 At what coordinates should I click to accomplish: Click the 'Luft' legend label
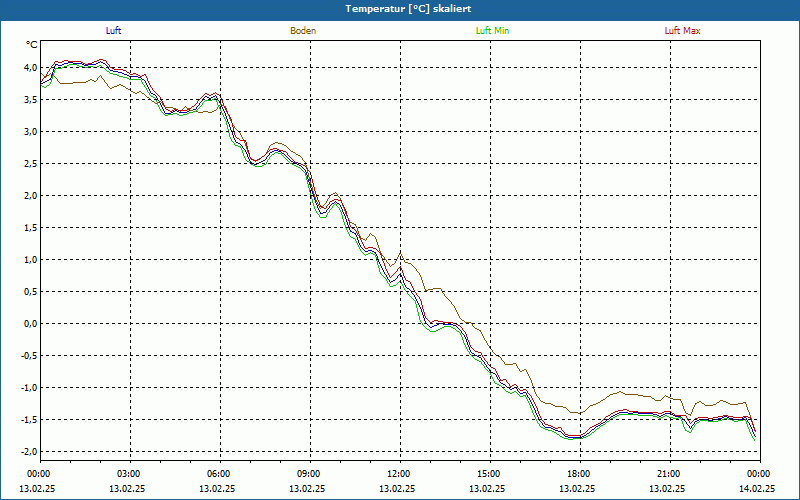click(x=113, y=31)
